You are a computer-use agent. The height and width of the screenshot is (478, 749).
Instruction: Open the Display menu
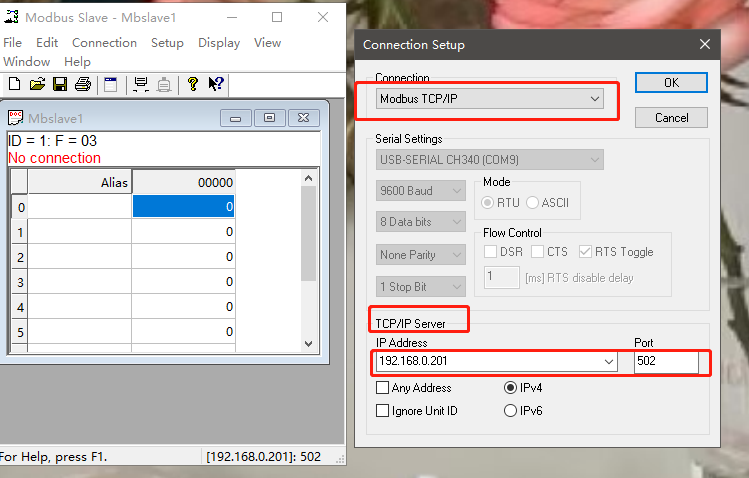click(x=219, y=42)
